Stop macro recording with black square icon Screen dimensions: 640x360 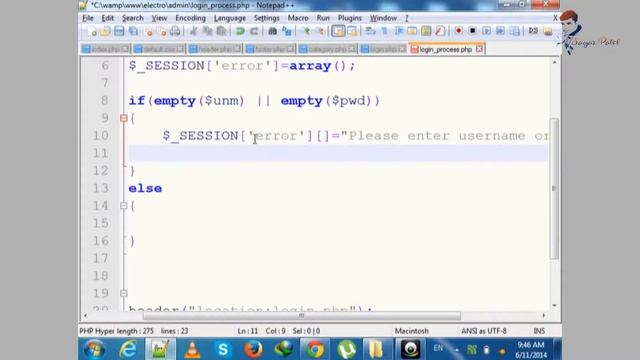(x=472, y=31)
